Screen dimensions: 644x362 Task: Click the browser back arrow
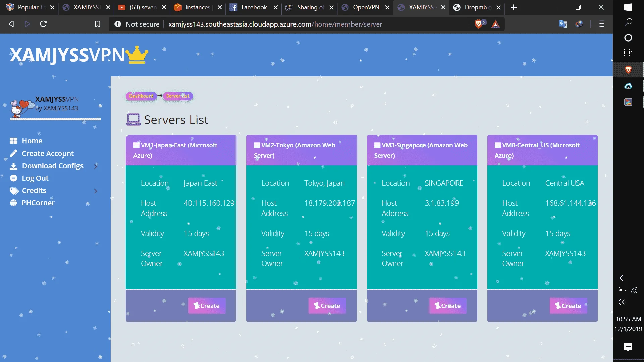(11, 24)
